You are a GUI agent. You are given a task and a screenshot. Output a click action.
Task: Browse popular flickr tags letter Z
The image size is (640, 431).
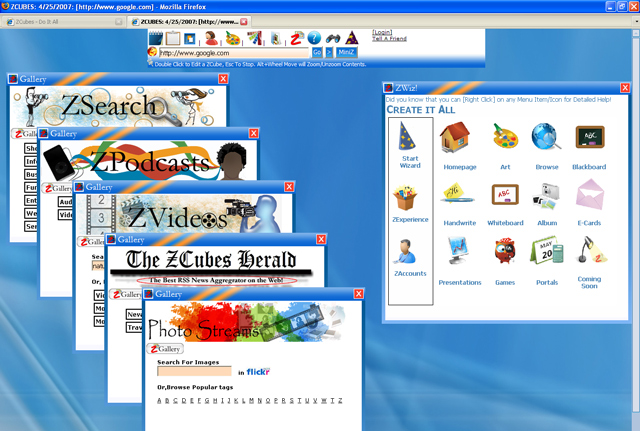coord(340,401)
